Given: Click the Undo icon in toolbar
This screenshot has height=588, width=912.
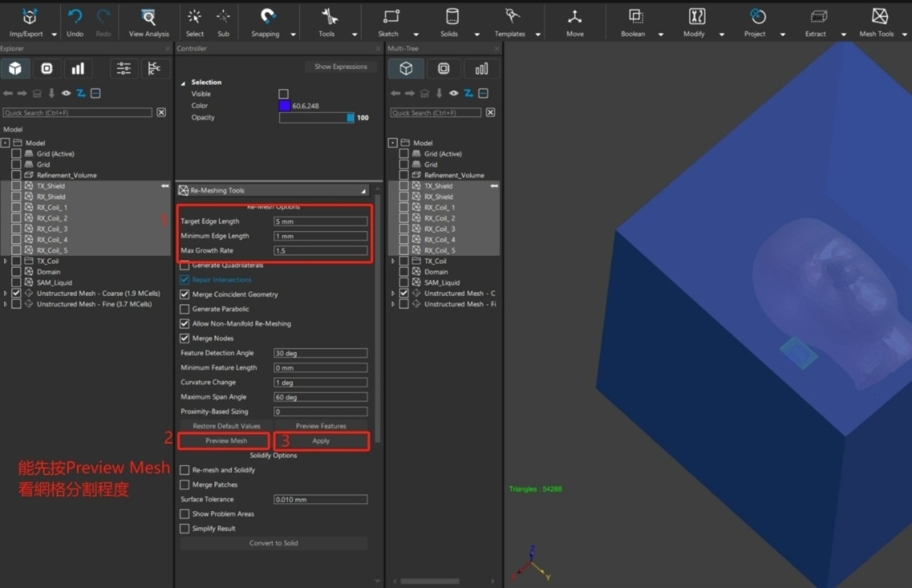Looking at the screenshot, I should tap(75, 17).
